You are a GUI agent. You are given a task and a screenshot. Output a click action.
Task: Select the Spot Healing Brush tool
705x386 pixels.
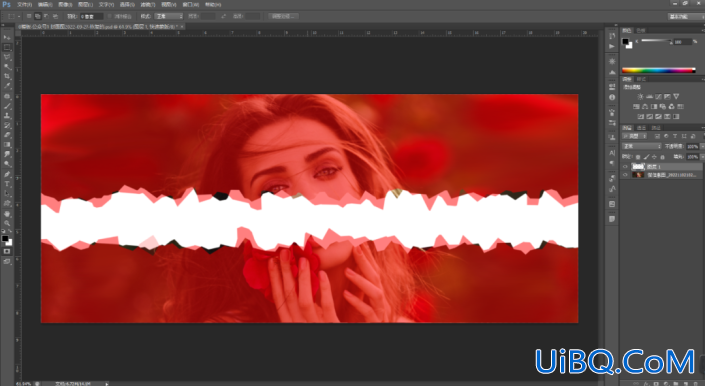click(7, 96)
